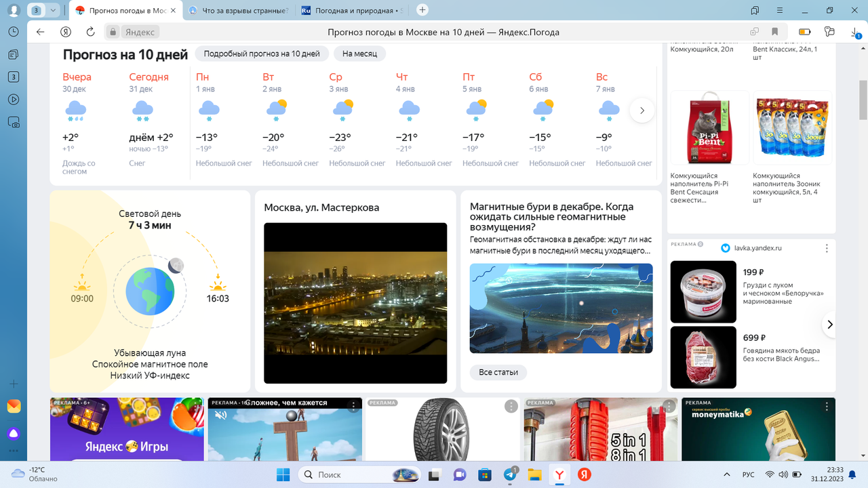Open the bookmarks manager icon in title bar

(755, 10)
